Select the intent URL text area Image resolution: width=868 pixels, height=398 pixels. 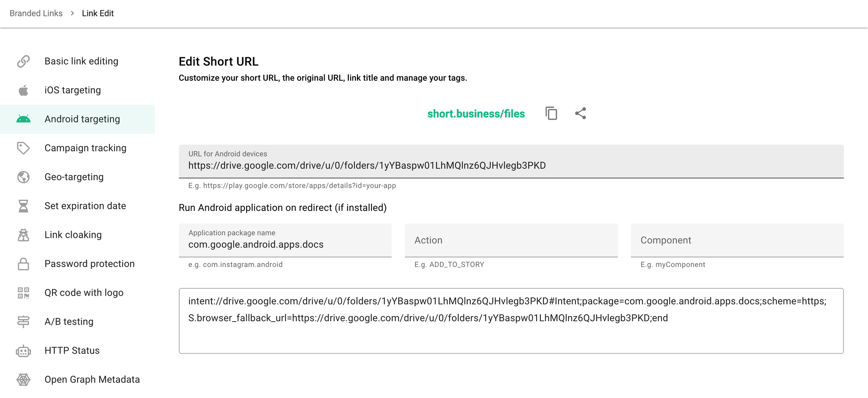tap(511, 320)
